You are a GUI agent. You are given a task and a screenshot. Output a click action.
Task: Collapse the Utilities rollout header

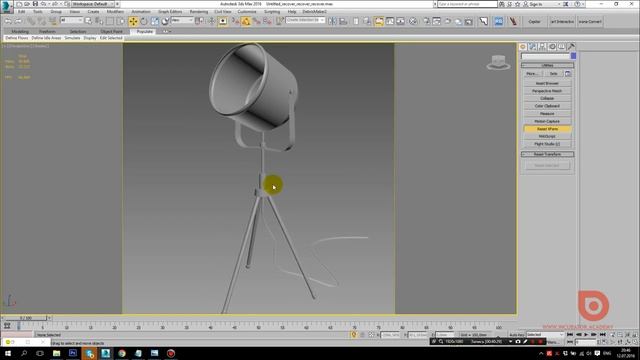(547, 65)
